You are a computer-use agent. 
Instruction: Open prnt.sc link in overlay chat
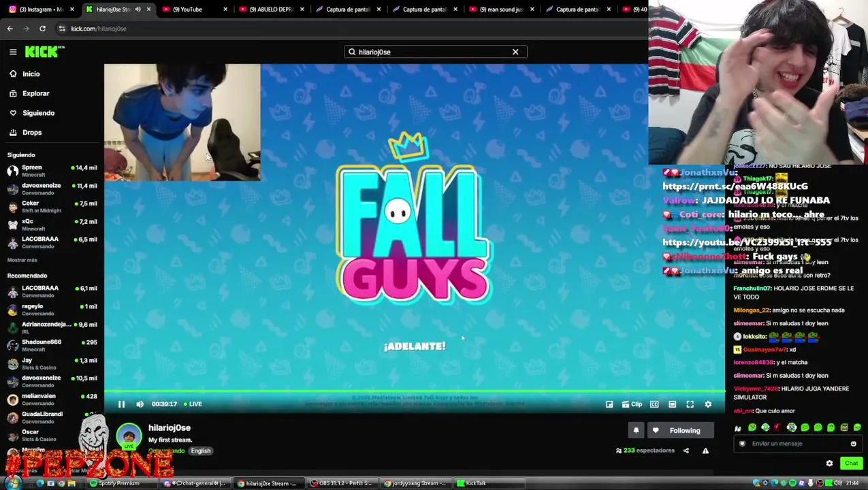click(x=735, y=186)
